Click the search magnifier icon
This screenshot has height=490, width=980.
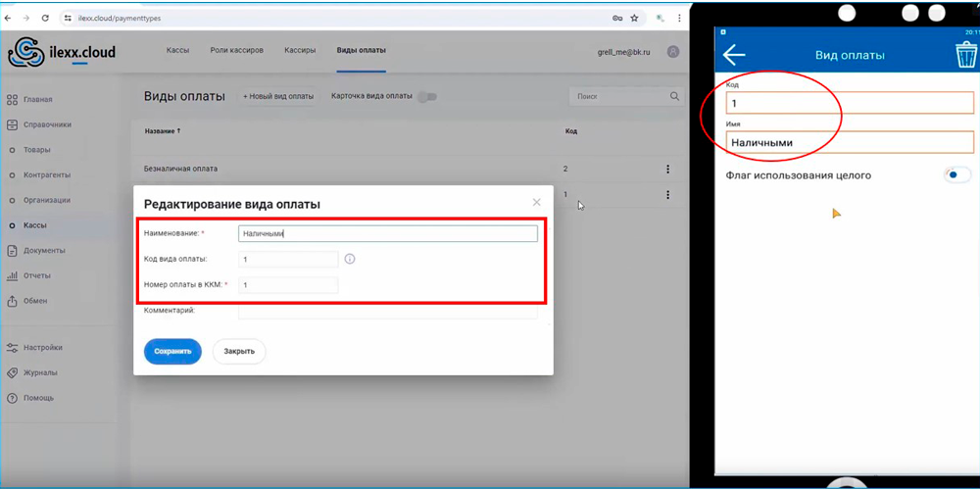tap(674, 97)
